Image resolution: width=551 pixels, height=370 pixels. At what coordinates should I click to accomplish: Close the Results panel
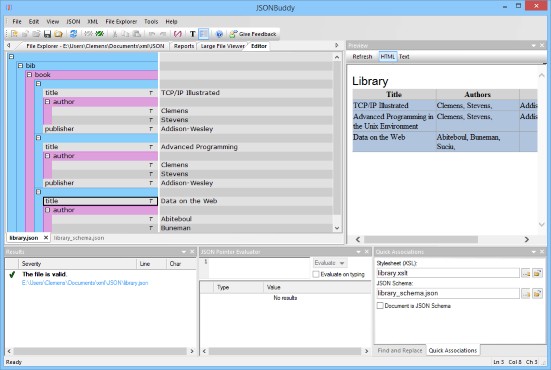click(192, 252)
